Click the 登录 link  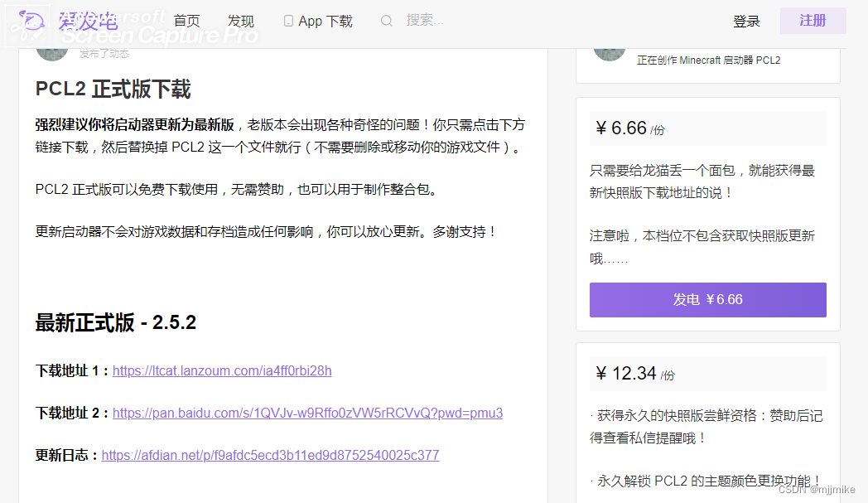click(x=746, y=21)
